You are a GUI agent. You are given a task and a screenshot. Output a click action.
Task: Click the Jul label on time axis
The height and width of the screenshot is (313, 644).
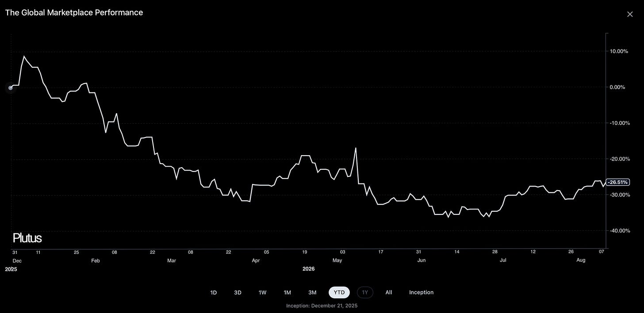pos(503,260)
